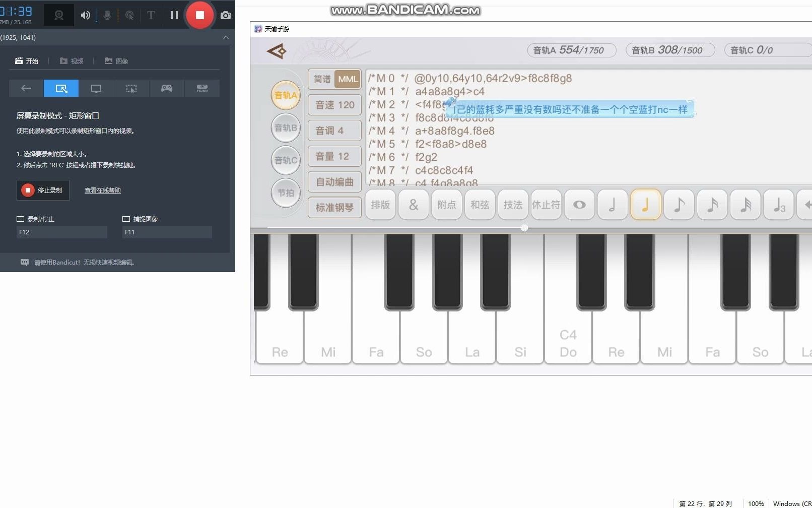
Task: Click the 天谕手游 window title icon
Action: 258,29
